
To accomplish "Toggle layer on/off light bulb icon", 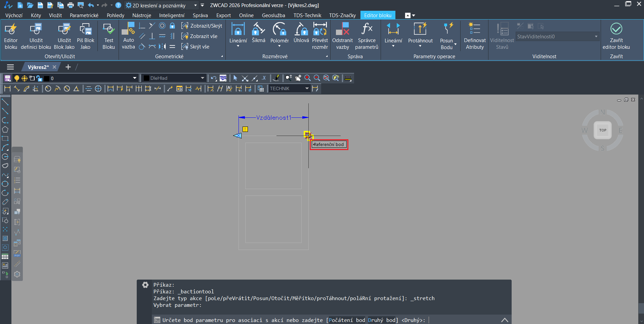I will pyautogui.click(x=16, y=78).
